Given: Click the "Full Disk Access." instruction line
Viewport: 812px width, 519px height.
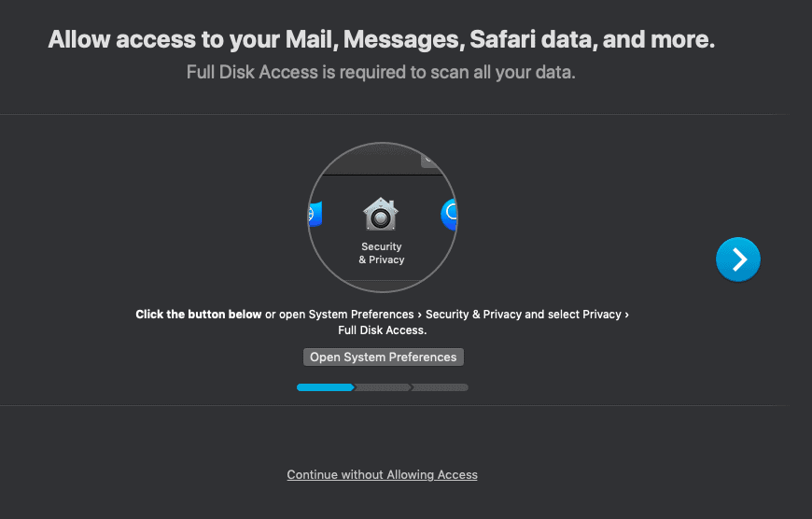Looking at the screenshot, I should [382, 330].
